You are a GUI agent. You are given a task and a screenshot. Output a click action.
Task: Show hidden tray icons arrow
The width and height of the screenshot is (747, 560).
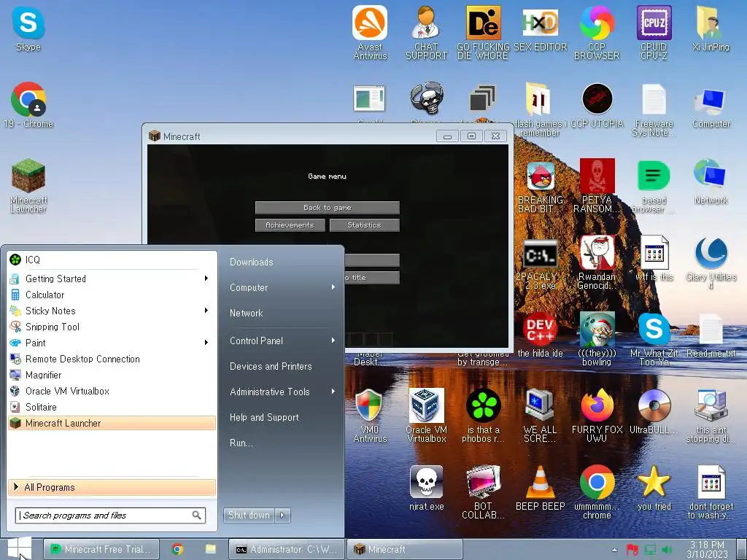614,550
